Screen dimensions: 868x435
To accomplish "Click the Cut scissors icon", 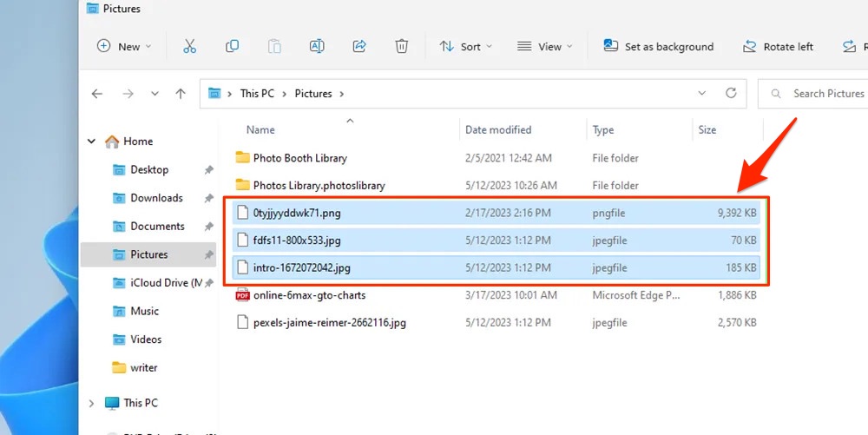I will pyautogui.click(x=190, y=47).
